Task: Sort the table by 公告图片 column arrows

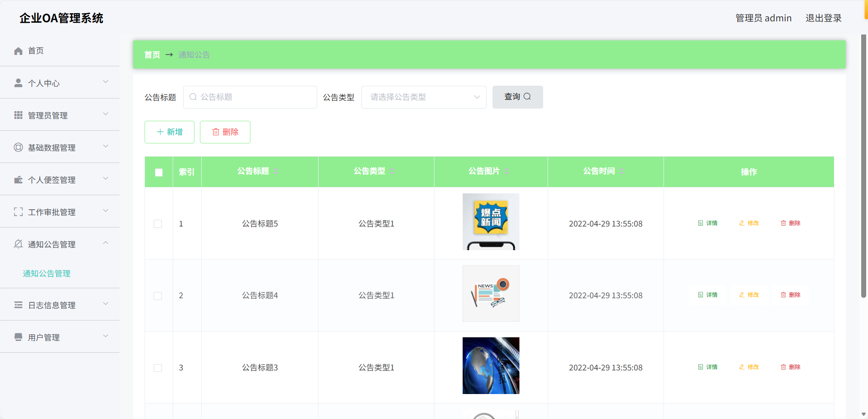Action: (507, 171)
